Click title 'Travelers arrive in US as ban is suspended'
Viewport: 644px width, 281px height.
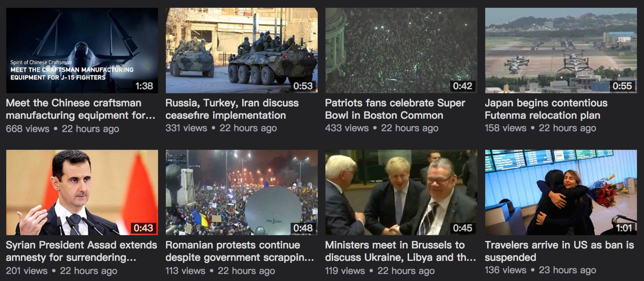559,251
